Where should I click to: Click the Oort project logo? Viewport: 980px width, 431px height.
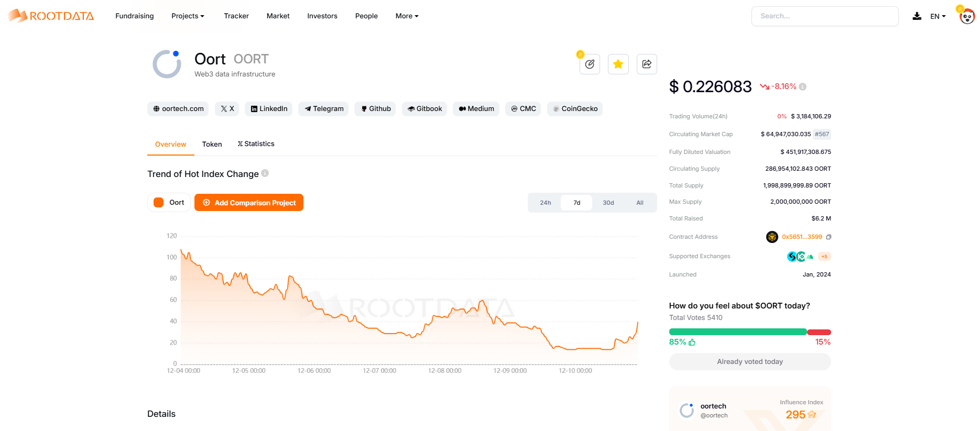[x=167, y=64]
